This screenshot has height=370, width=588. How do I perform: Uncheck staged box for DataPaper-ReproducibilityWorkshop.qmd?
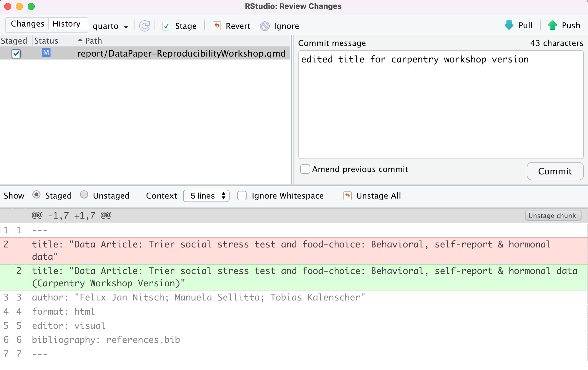[16, 54]
